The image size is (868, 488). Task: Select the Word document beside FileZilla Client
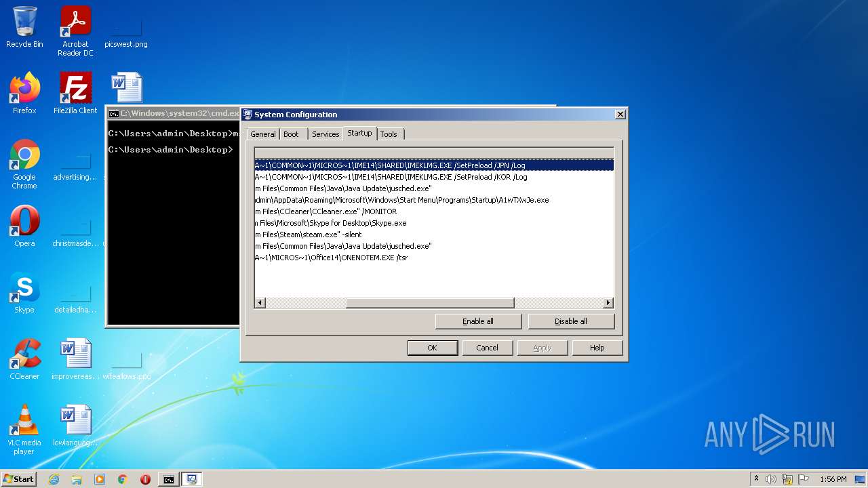point(127,87)
